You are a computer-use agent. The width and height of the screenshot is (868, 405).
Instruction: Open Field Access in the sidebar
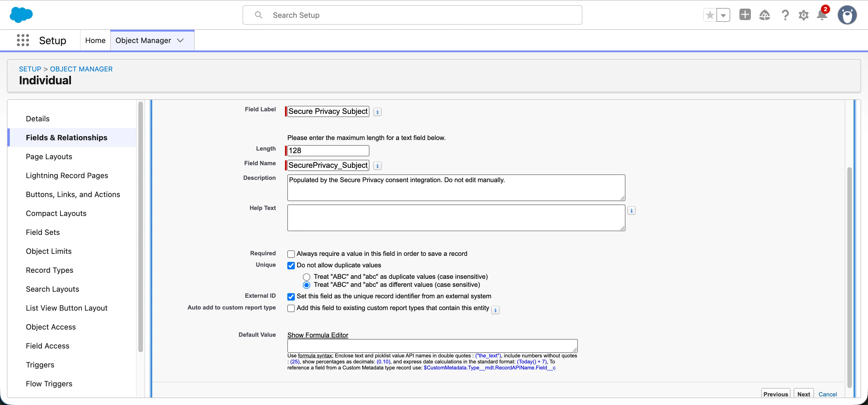point(48,346)
